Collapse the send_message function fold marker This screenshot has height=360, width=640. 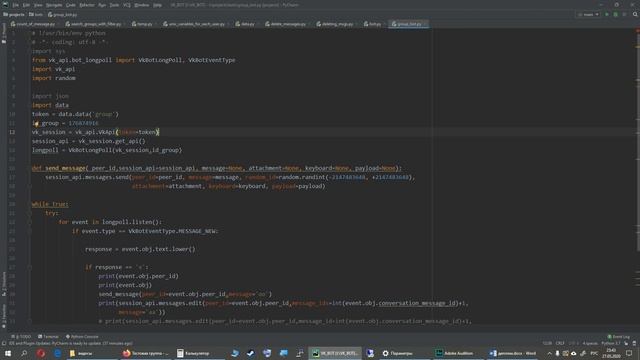[x=30, y=168]
